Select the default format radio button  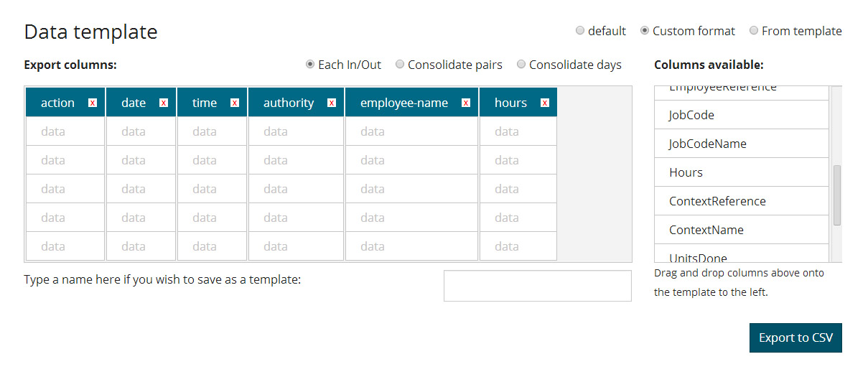580,31
